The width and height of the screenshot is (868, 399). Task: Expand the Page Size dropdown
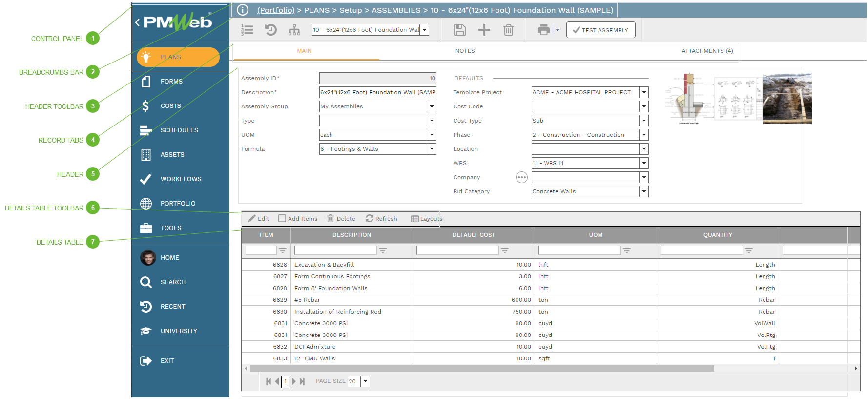coord(365,381)
